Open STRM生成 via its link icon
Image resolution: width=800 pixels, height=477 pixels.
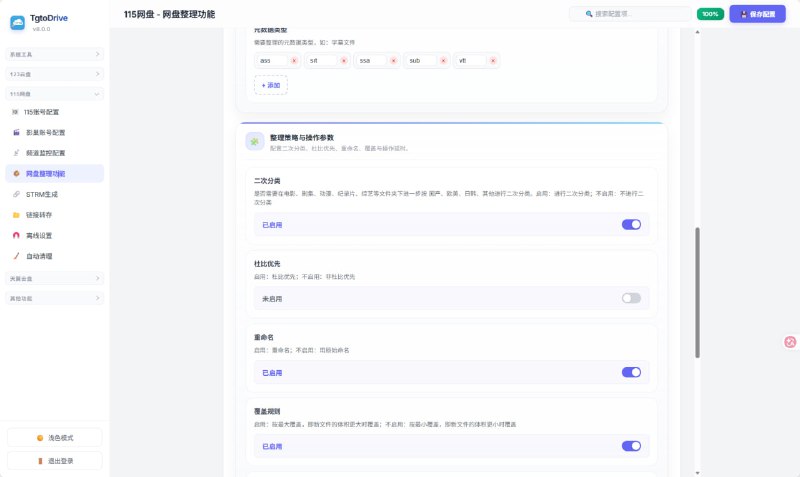(x=16, y=194)
